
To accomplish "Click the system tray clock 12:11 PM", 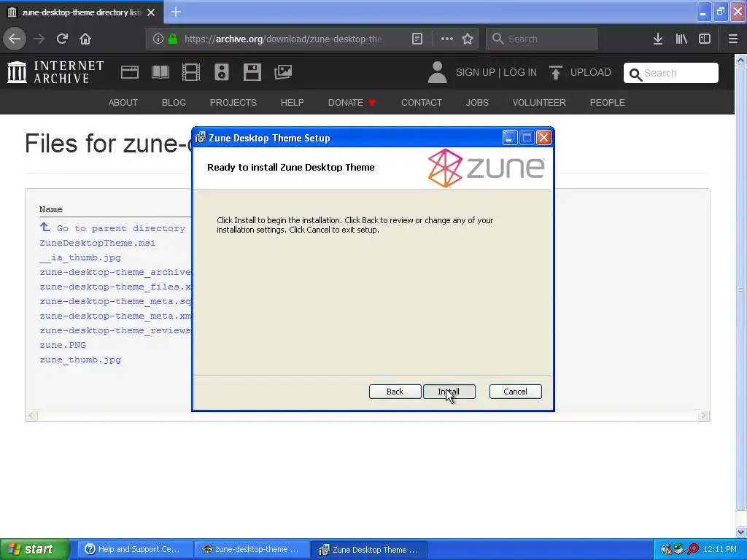I will tap(720, 550).
